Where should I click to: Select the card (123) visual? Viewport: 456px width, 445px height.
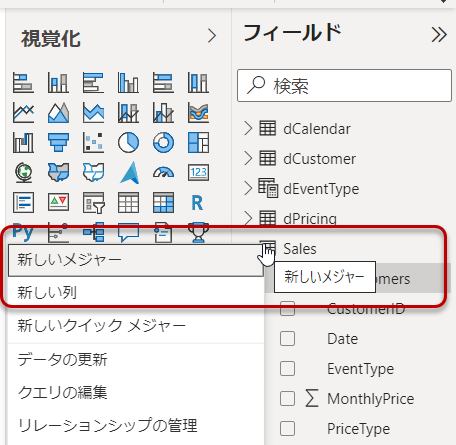[198, 173]
